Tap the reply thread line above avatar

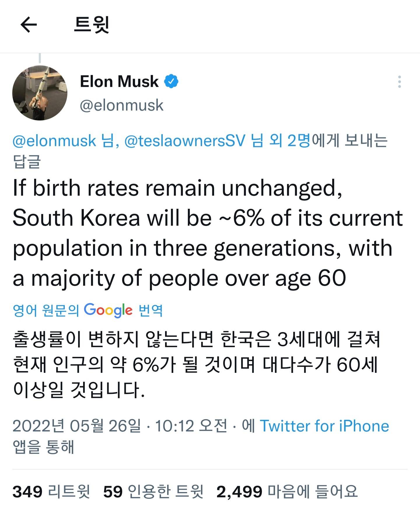40,58
